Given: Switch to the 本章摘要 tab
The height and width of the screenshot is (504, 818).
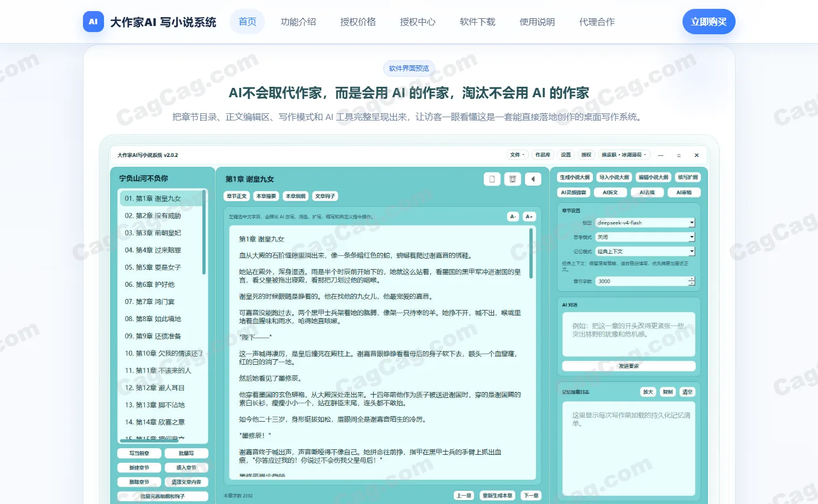Looking at the screenshot, I should [266, 196].
